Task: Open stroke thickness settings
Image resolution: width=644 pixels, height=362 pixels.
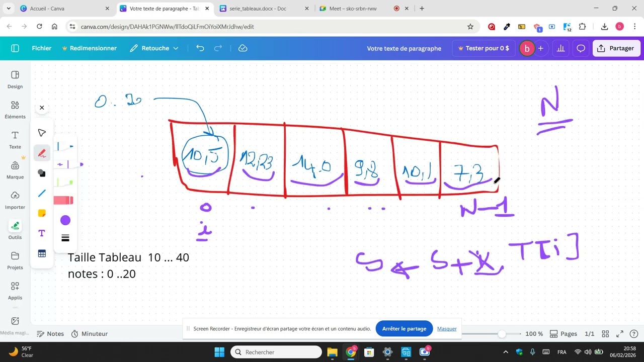Action: (x=65, y=238)
